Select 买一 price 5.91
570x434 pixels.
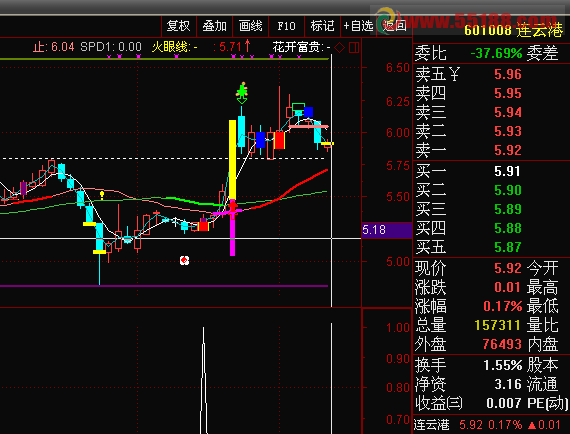point(508,171)
